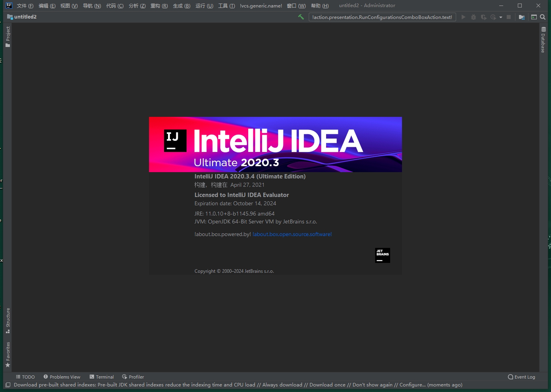The width and height of the screenshot is (551, 392).
Task: Open the run configurations combo box
Action: click(x=382, y=17)
